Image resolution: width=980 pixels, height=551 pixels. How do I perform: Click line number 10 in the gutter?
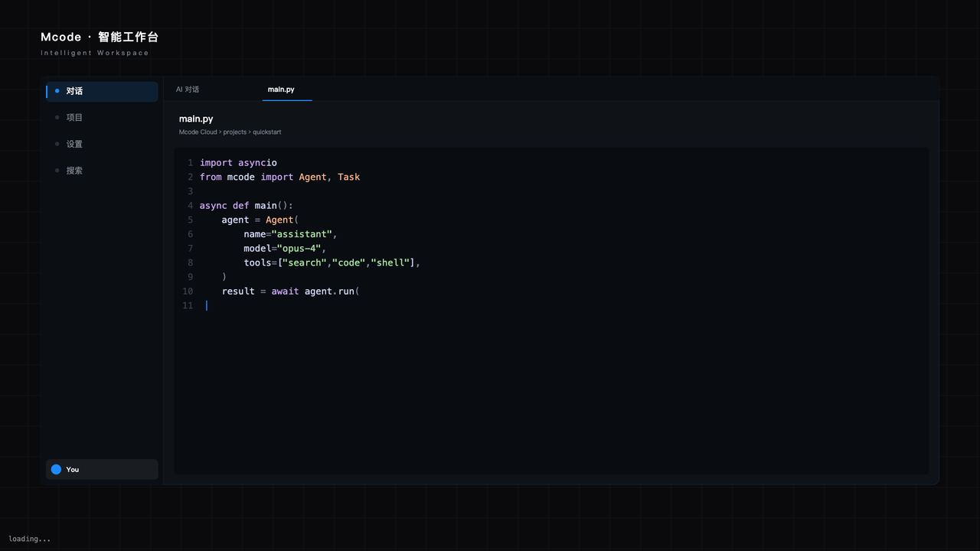click(x=188, y=292)
